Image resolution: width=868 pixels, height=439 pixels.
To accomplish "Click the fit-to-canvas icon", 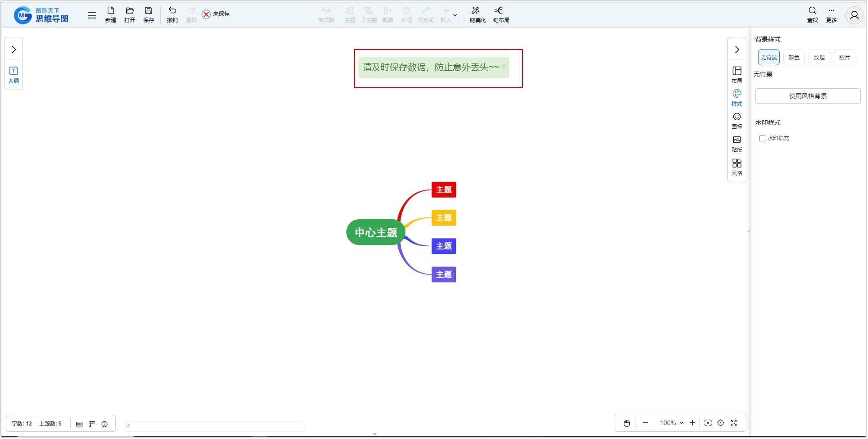I will pyautogui.click(x=708, y=423).
